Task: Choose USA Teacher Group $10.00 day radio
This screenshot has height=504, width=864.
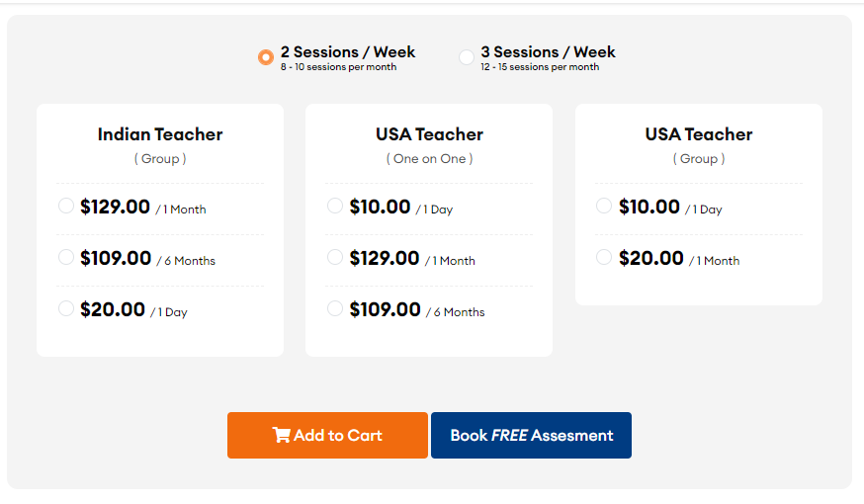Action: (604, 206)
